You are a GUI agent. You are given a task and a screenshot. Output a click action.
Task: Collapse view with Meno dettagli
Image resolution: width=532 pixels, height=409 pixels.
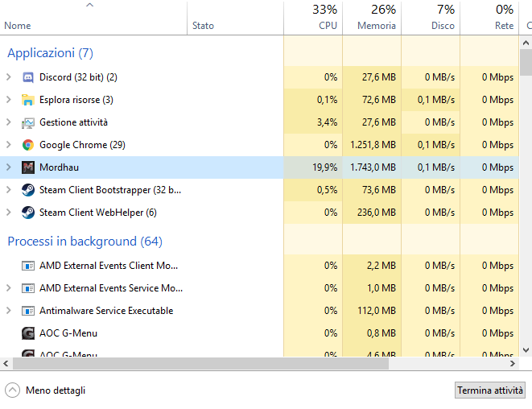[46, 390]
